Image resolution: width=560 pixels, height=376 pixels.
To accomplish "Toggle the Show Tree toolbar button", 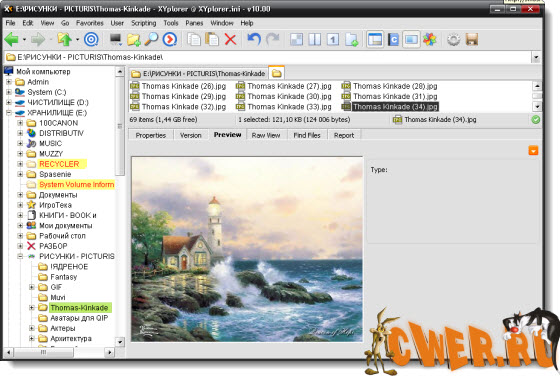I will (375, 39).
